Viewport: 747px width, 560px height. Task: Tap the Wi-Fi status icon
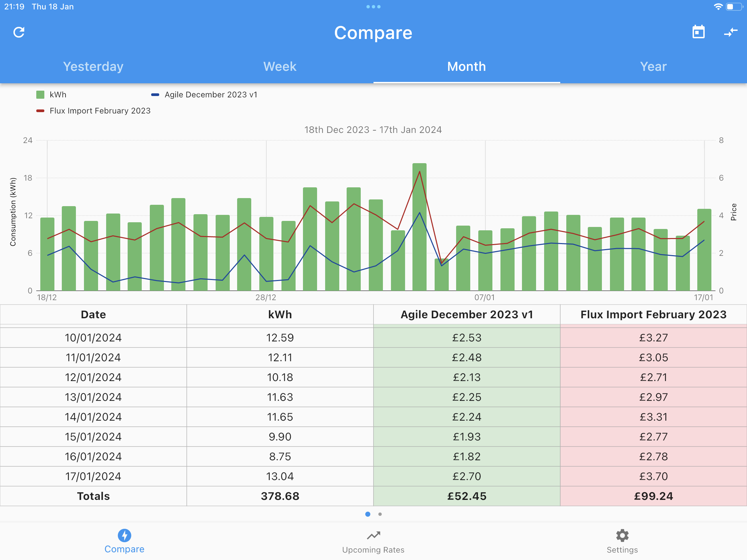point(718,7)
